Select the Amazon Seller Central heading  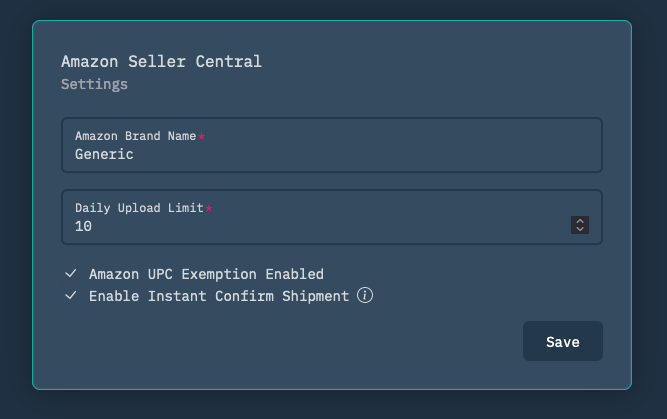point(161,62)
